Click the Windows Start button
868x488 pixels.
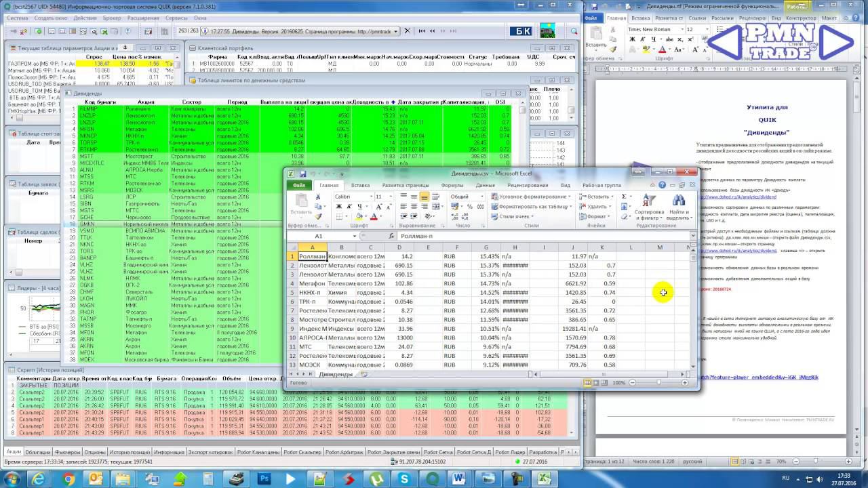coord(12,479)
